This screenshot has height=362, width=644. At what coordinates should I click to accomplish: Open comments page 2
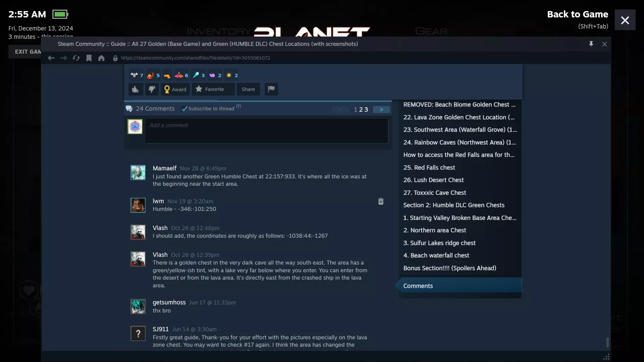coord(361,110)
